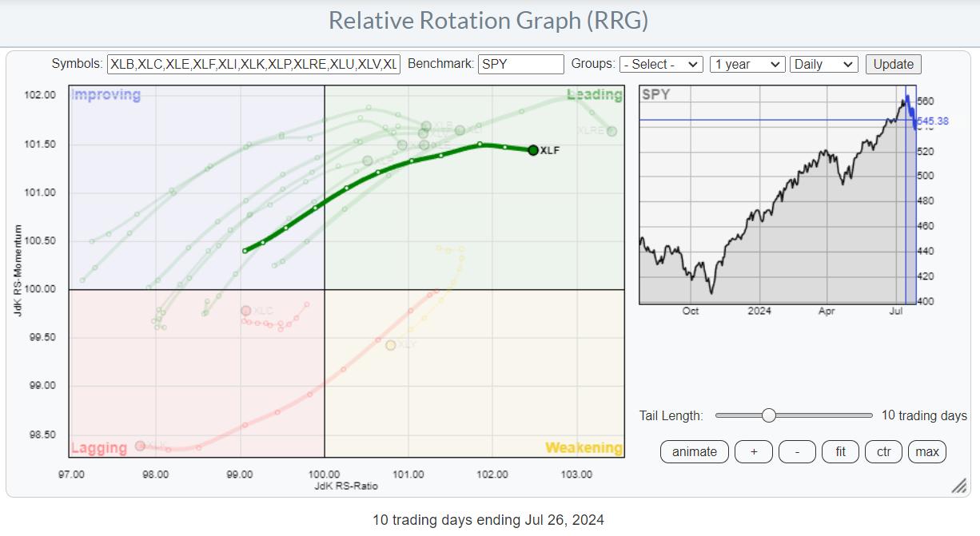Click the XLK marker at bottom-left of Lagging
The width and height of the screenshot is (980, 536).
click(140, 446)
